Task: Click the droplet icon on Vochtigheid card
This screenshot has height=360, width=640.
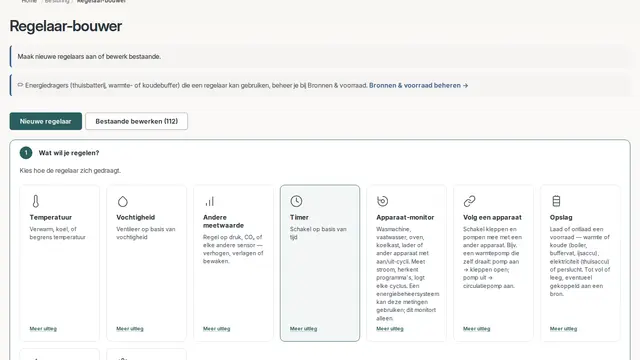Action: [122, 201]
